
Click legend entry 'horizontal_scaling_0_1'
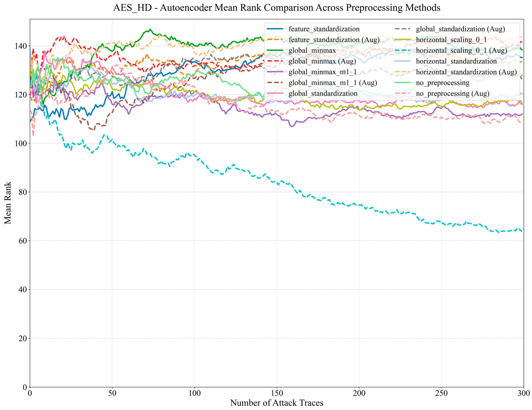coord(451,40)
